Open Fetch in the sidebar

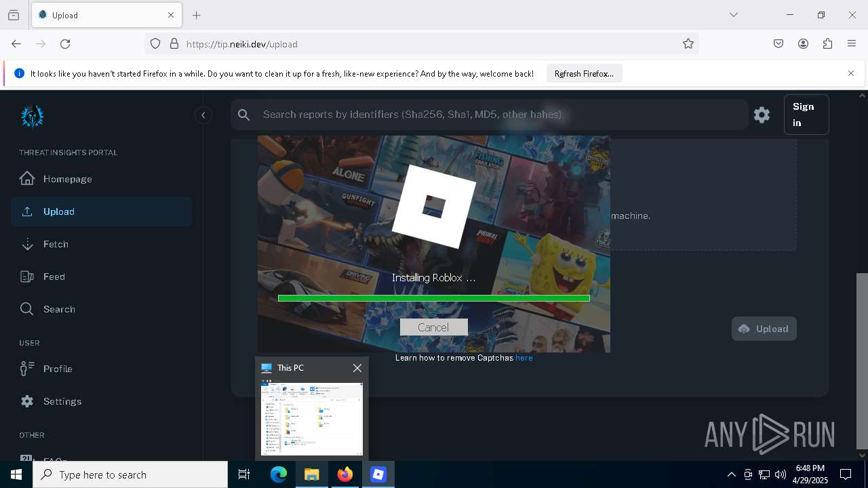(x=102, y=244)
